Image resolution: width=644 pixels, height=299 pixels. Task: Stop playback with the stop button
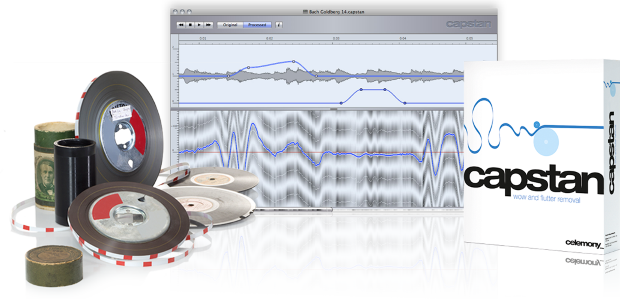pos(190,25)
